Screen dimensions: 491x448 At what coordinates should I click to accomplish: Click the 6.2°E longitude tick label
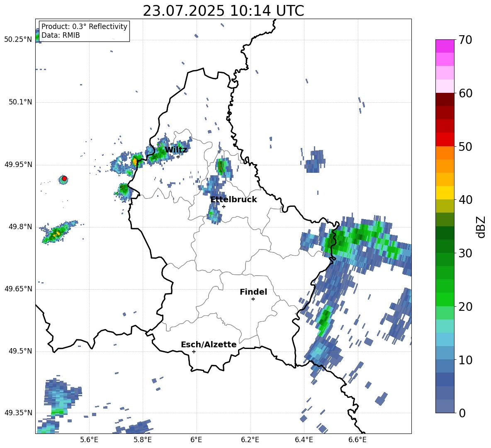(x=250, y=440)
